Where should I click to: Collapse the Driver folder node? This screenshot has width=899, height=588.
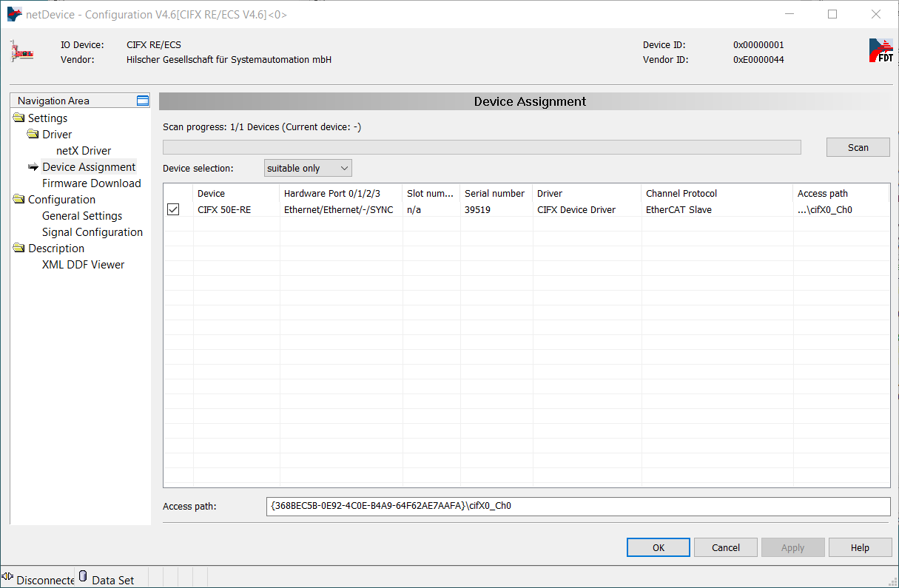(33, 135)
